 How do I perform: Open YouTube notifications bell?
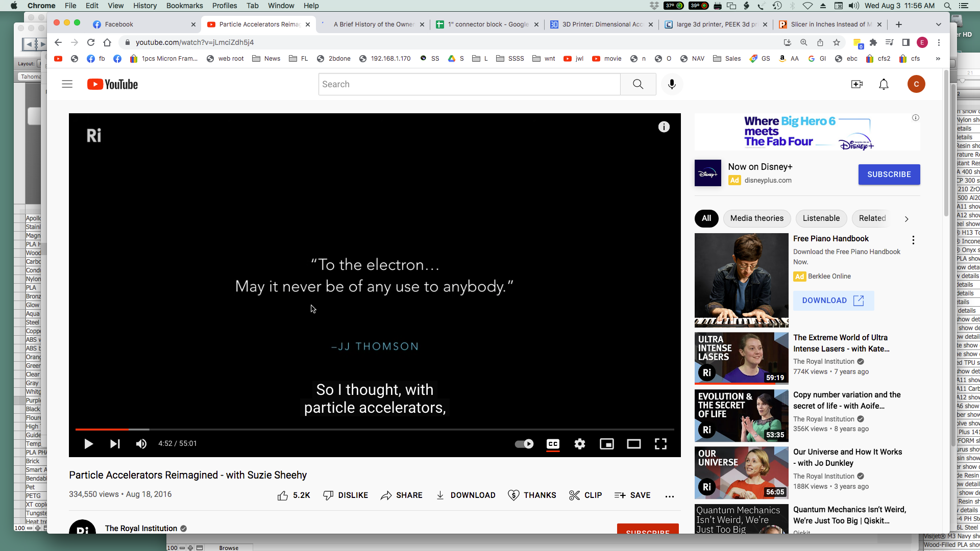click(x=884, y=84)
